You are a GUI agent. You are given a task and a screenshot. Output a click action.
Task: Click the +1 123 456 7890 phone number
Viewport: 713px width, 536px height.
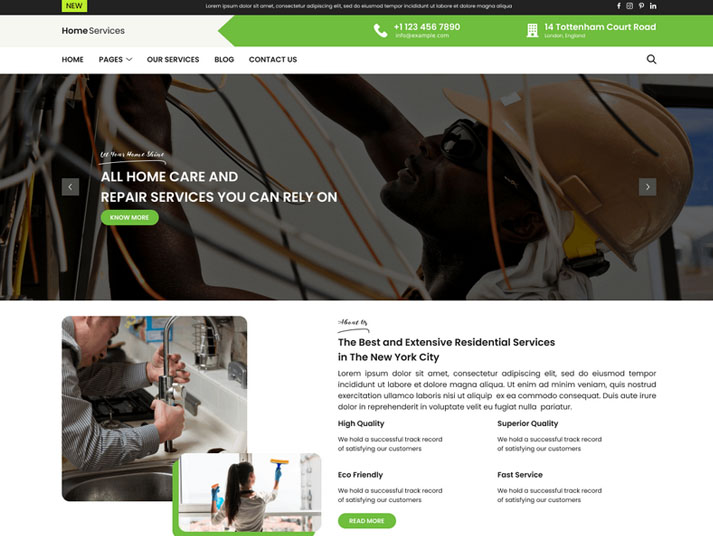click(427, 27)
